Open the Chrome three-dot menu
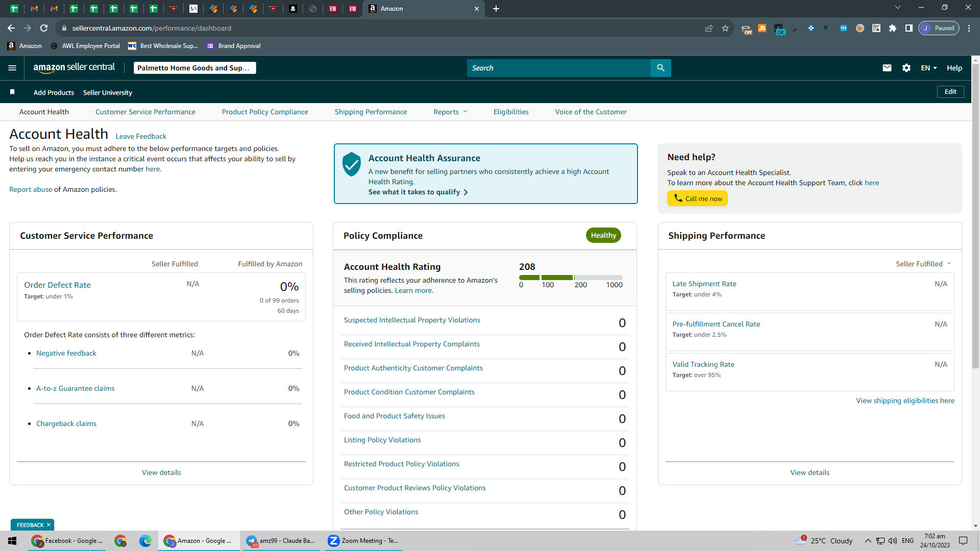This screenshot has height=551, width=980. point(969,28)
